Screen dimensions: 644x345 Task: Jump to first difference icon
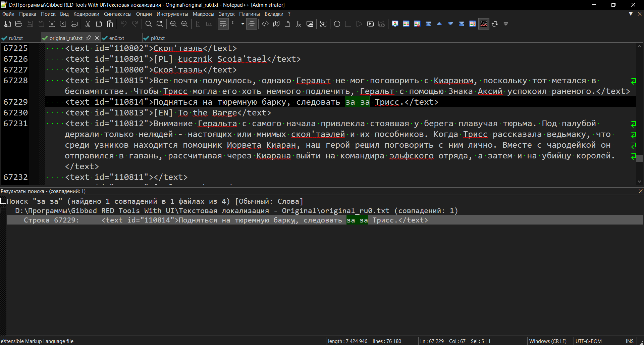[428, 24]
